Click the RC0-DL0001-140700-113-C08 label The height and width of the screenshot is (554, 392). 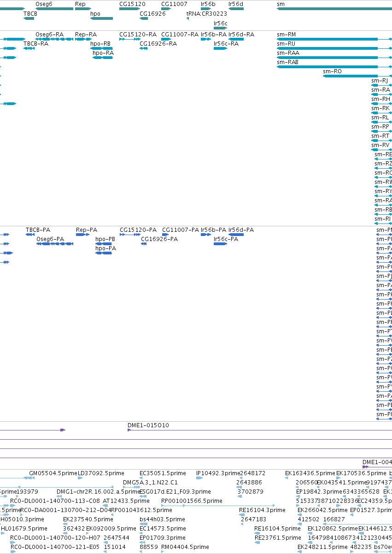(55, 501)
